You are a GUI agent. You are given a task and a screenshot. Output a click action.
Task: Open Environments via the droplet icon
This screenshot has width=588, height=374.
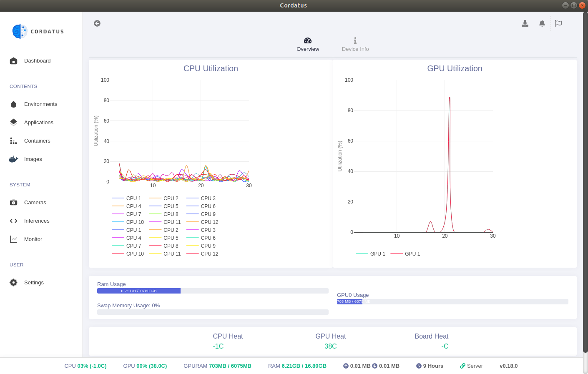14,104
